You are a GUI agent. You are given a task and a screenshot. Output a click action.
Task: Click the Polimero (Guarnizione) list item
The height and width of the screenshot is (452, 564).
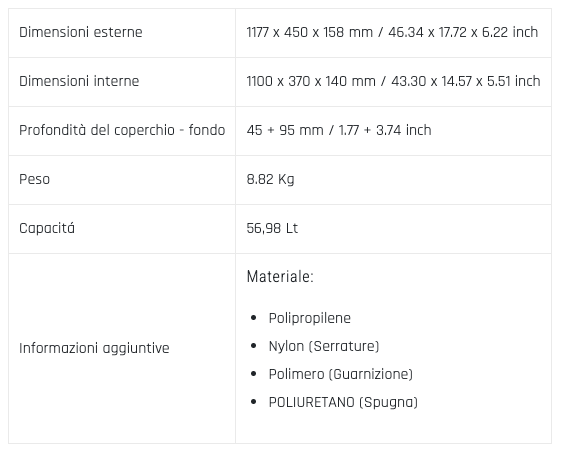coord(341,374)
